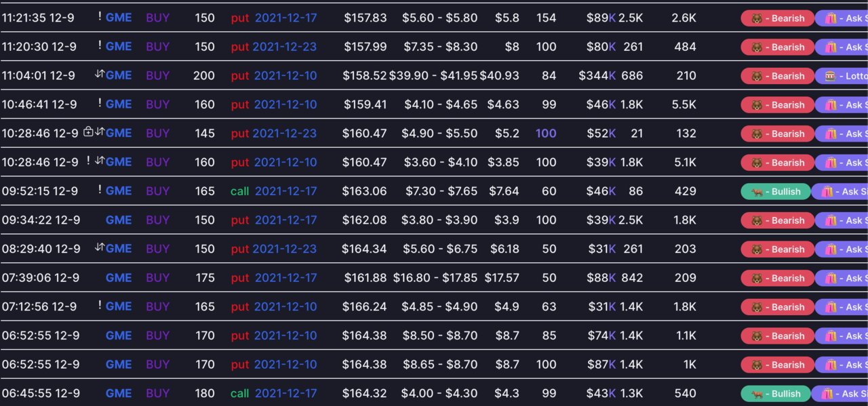Click the open interest value 686
Viewport: 868px width, 406px height.
click(x=632, y=75)
